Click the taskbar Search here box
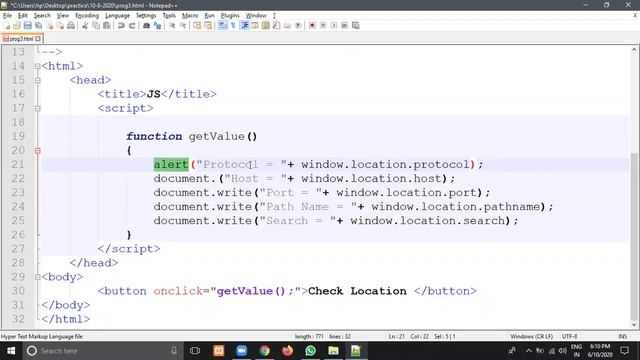640x360 pixels. 102,351
